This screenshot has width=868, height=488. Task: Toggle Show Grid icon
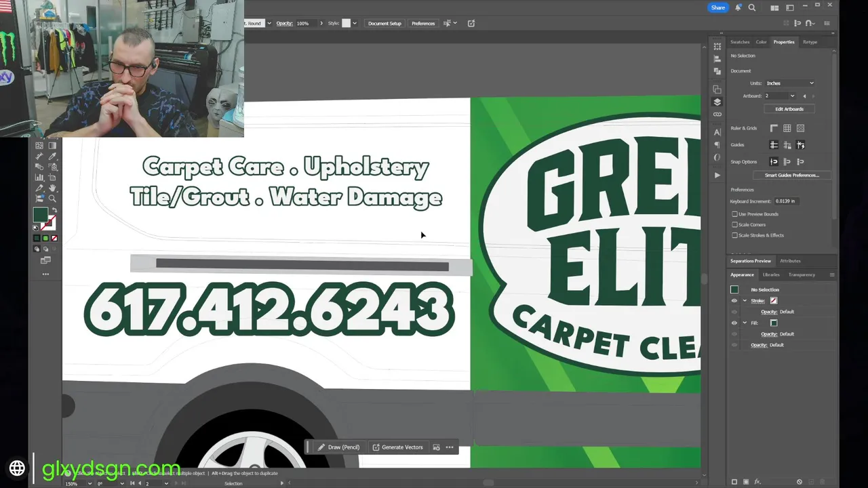point(787,128)
